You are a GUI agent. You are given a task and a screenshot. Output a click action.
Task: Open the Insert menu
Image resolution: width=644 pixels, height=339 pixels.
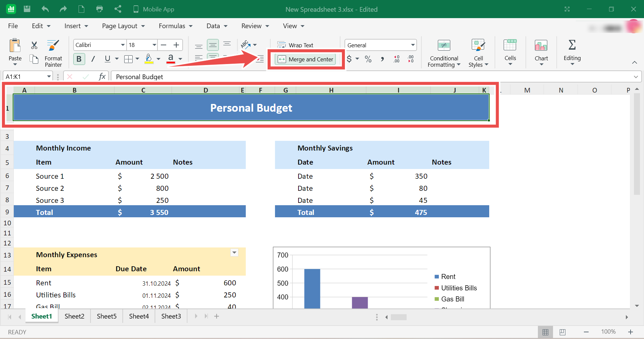click(x=76, y=26)
